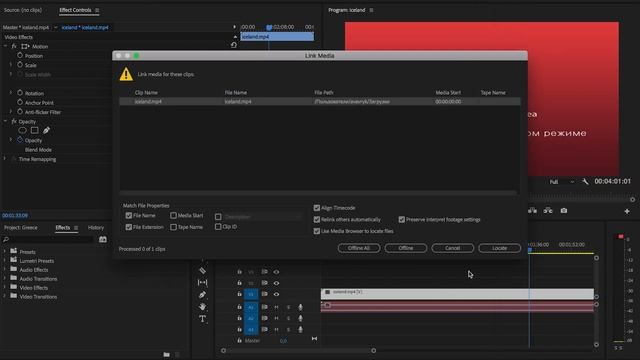This screenshot has width=640, height=360.
Task: Click the Effects panel search field
Action: pyautogui.click(x=48, y=240)
